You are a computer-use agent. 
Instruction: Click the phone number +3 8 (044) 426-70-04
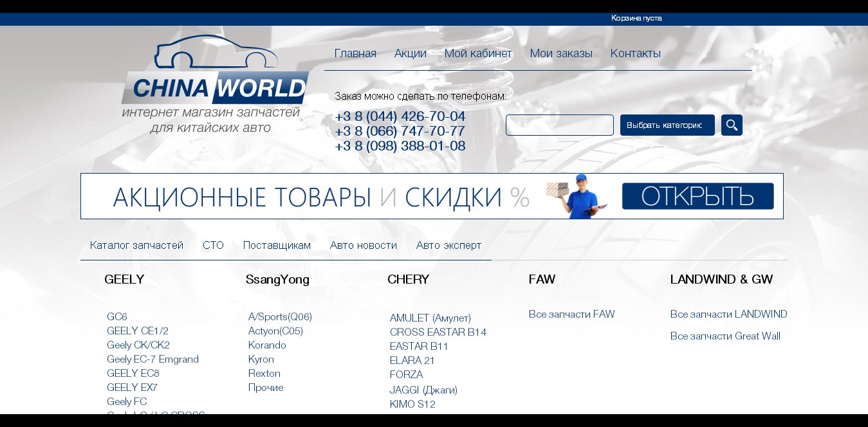click(x=400, y=116)
